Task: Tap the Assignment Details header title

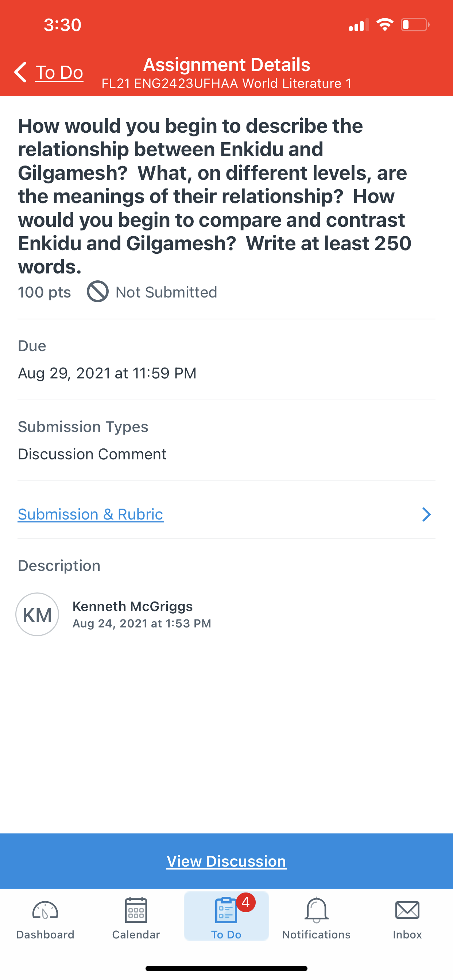Action: point(226,65)
